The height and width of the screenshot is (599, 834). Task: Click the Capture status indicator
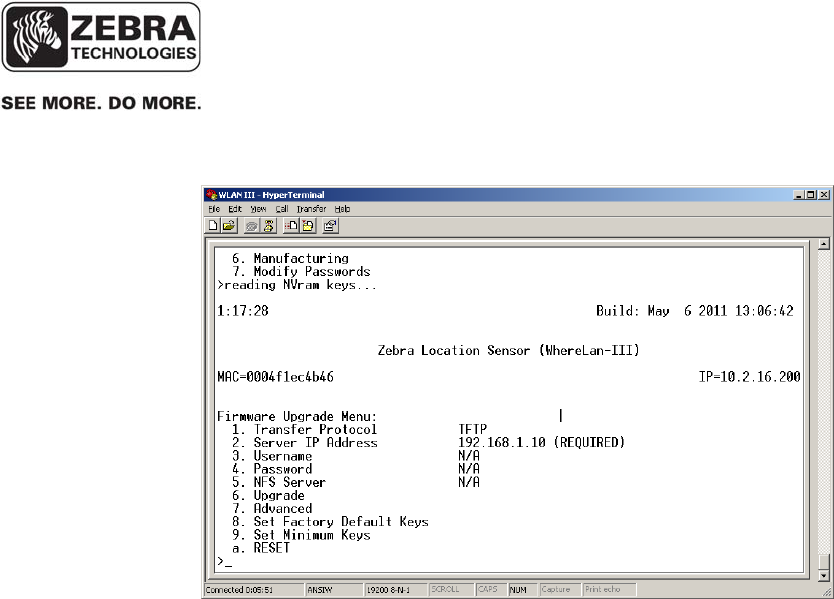(x=560, y=589)
